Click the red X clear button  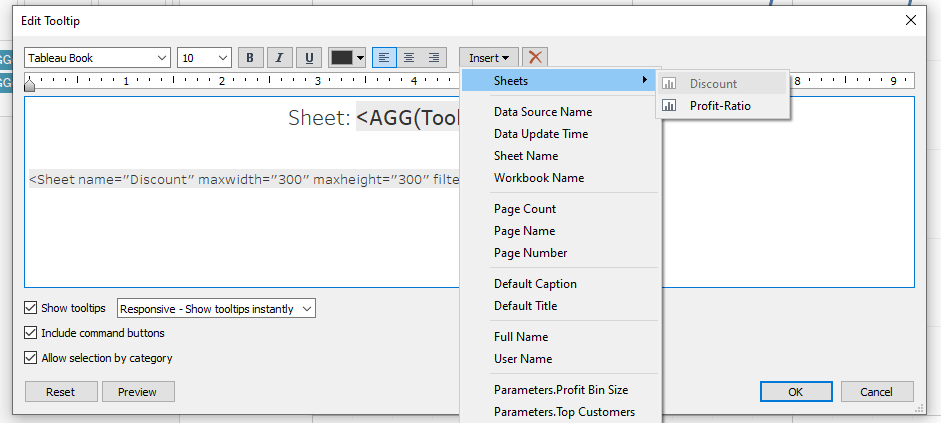[x=535, y=58]
